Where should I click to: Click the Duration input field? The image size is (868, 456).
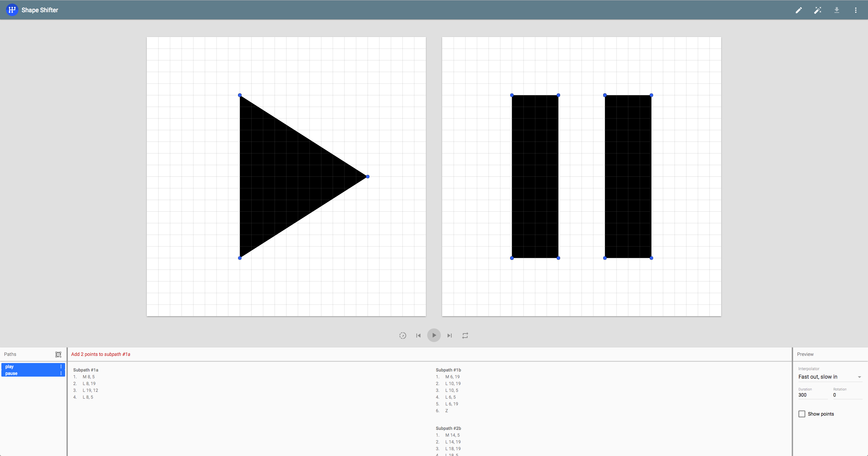[x=812, y=395]
